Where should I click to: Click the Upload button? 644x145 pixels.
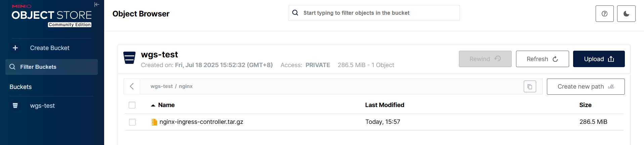tap(599, 59)
